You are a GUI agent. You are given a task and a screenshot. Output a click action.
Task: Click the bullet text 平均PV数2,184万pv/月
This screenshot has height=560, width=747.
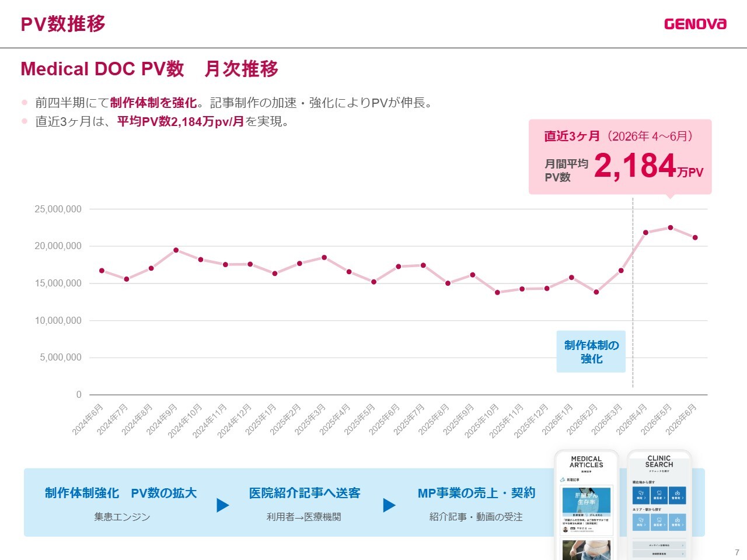click(x=180, y=121)
